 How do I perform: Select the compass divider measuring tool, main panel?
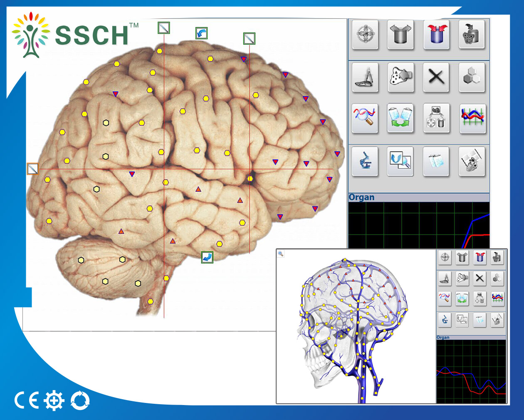365,77
